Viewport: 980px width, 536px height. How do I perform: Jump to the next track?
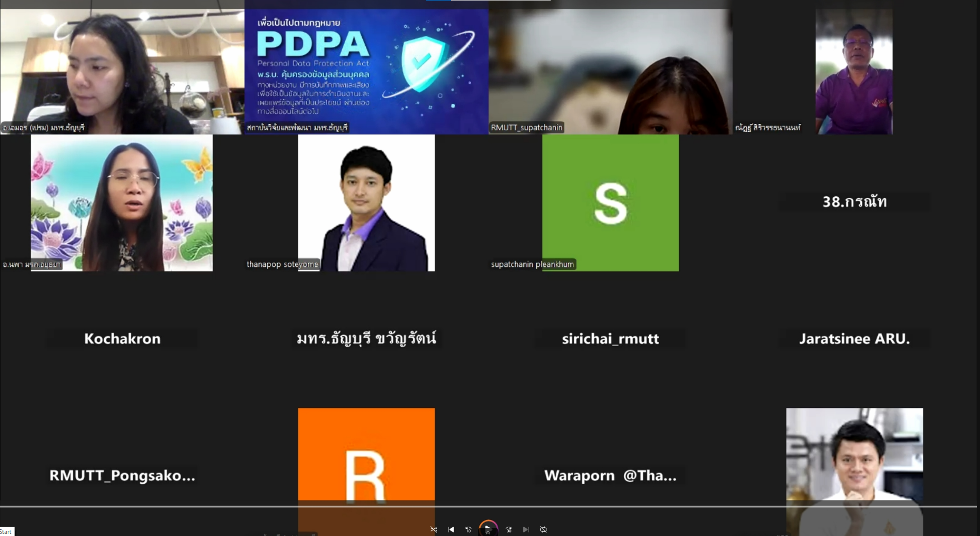(526, 529)
